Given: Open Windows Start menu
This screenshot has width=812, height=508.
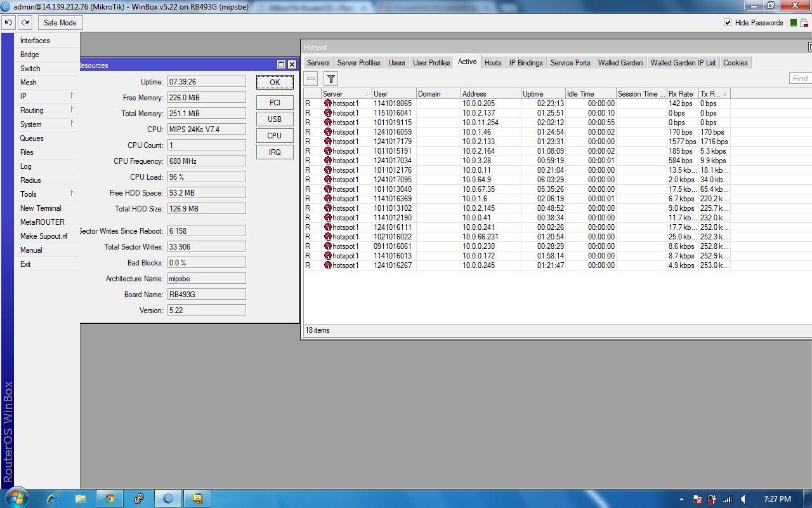Looking at the screenshot, I should pyautogui.click(x=15, y=498).
